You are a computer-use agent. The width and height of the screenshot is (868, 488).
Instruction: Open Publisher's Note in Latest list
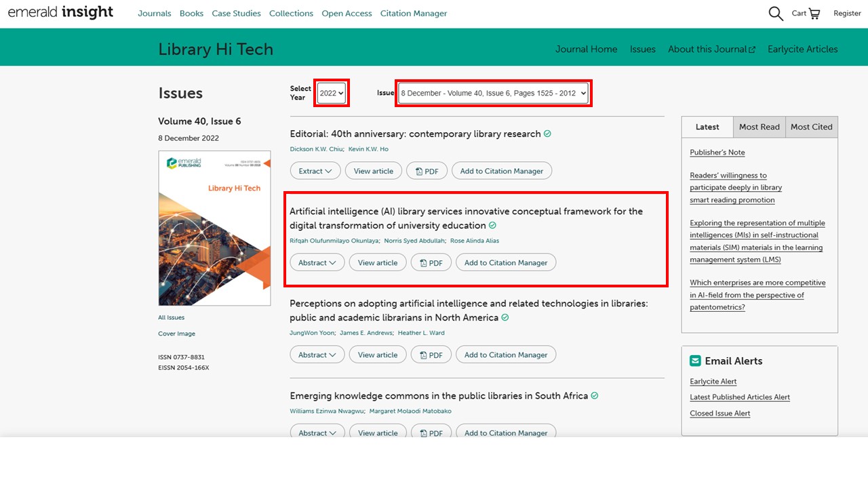pyautogui.click(x=717, y=152)
